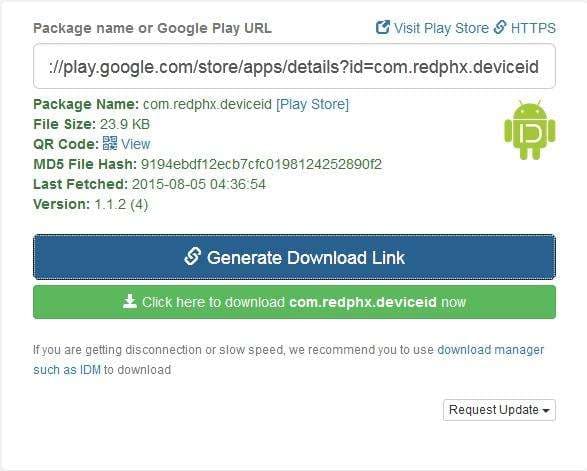Open the QR Code View link

[x=136, y=144]
